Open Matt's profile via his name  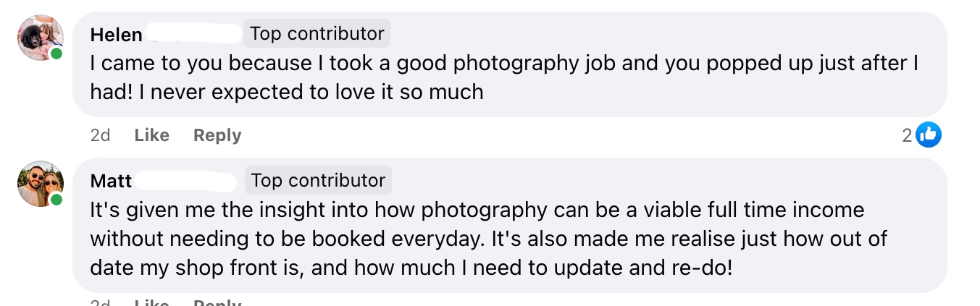coord(111,181)
